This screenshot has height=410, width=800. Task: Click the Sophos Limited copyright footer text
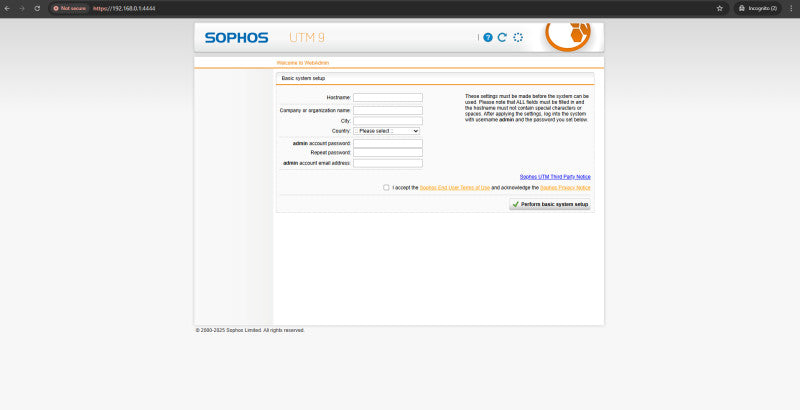[x=250, y=330]
